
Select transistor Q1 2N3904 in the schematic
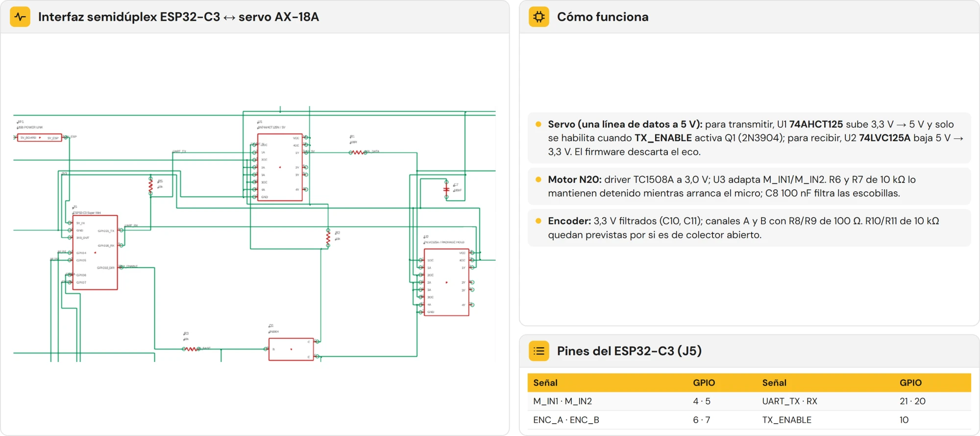click(291, 349)
